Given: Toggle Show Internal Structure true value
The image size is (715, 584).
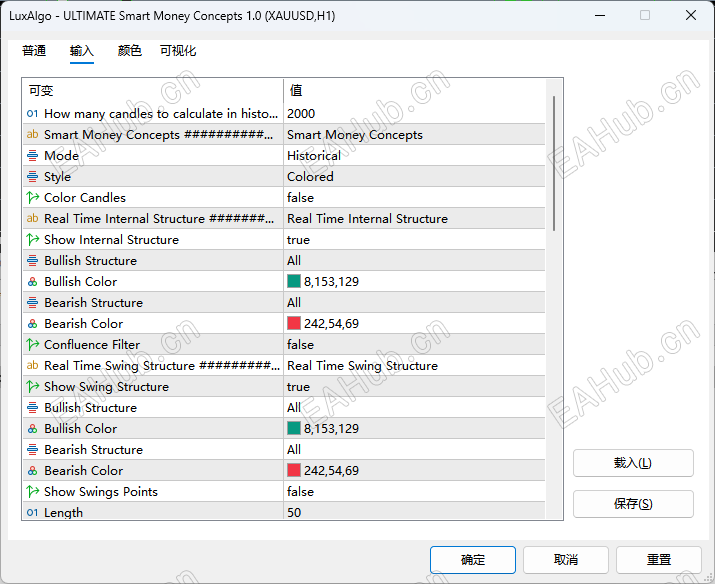Looking at the screenshot, I should pos(414,239).
